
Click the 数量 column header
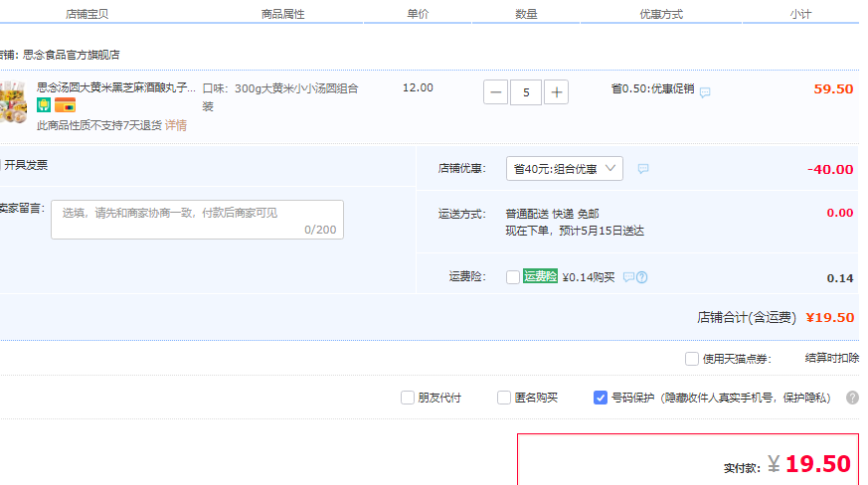coord(526,14)
